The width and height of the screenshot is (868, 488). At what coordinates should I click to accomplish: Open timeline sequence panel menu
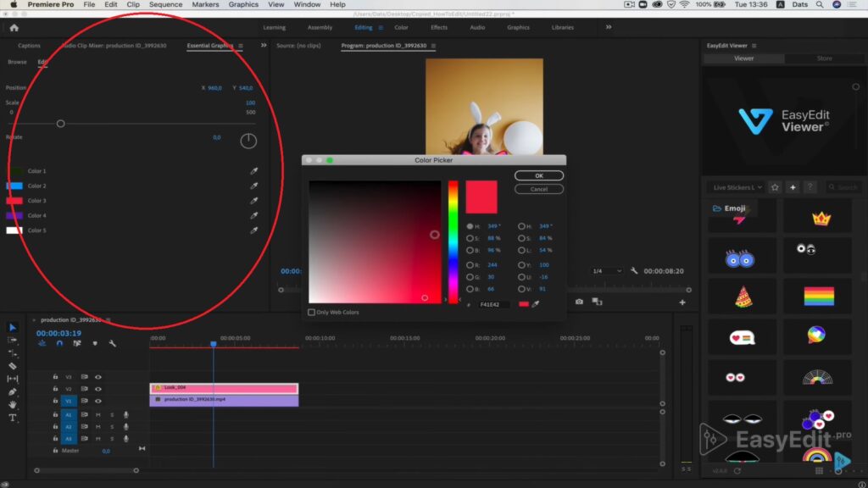tap(108, 319)
